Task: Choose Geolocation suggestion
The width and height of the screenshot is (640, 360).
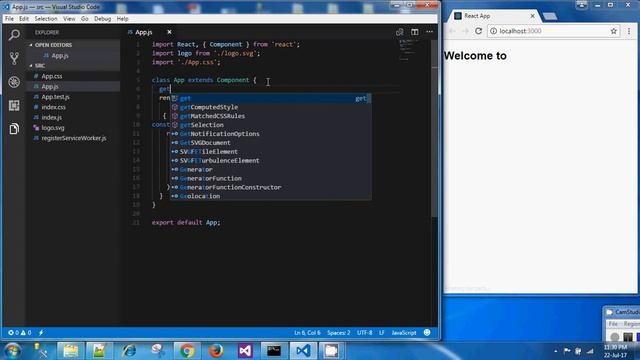Action: pos(271,196)
